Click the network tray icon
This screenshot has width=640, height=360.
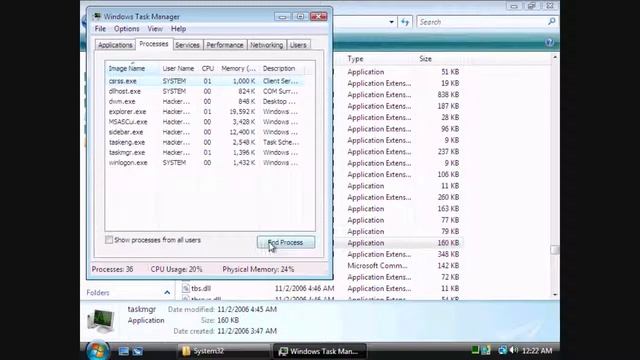tap(502, 350)
